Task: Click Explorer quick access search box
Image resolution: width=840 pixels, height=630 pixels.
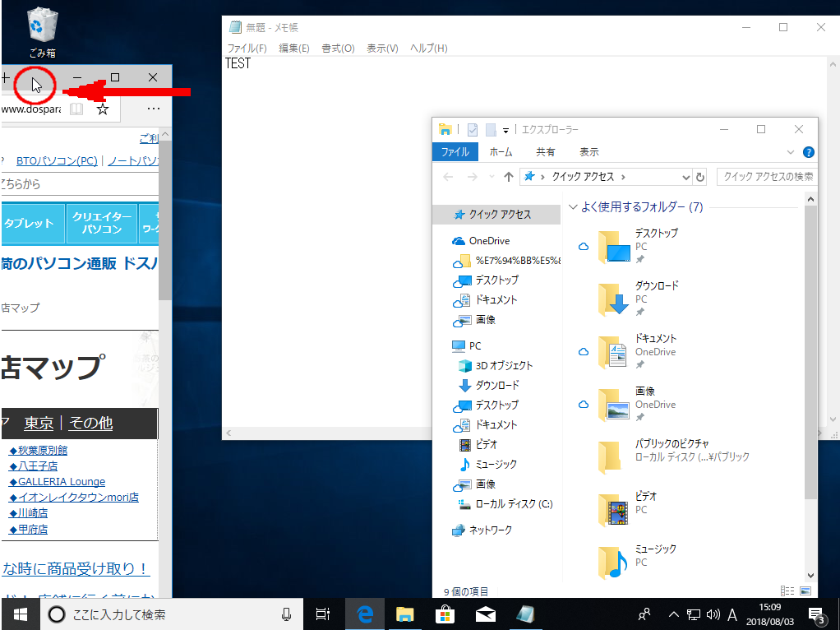Action: (767, 177)
